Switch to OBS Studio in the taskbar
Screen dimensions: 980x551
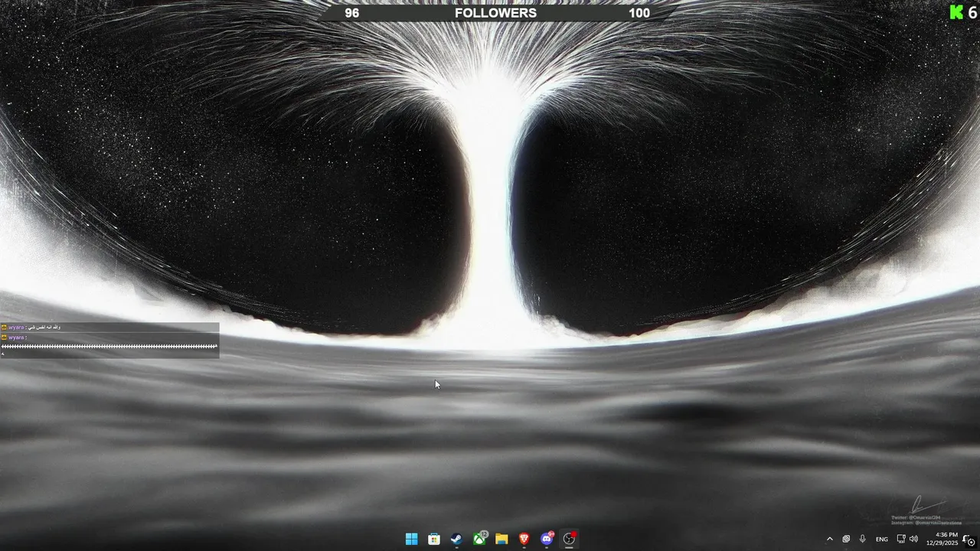(569, 539)
